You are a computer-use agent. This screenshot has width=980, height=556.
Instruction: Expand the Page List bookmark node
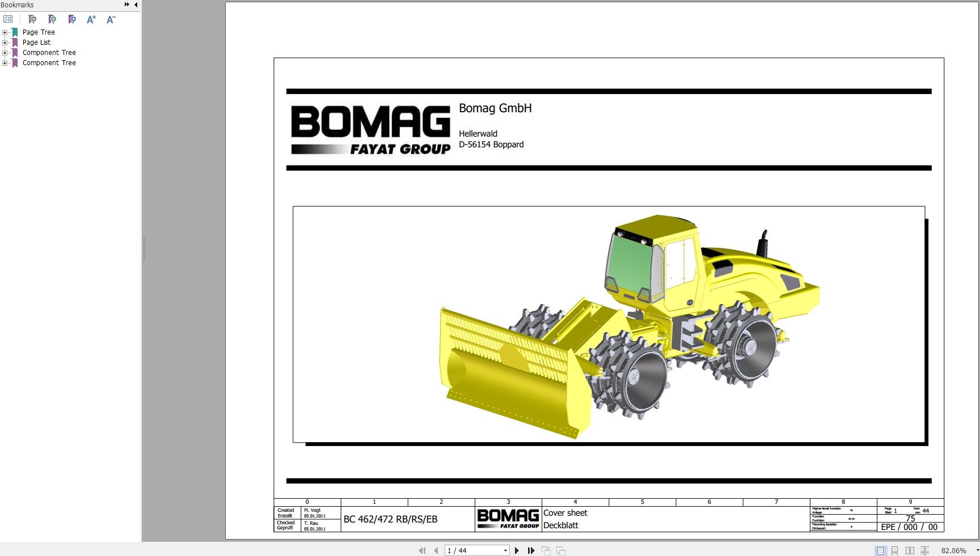point(5,43)
